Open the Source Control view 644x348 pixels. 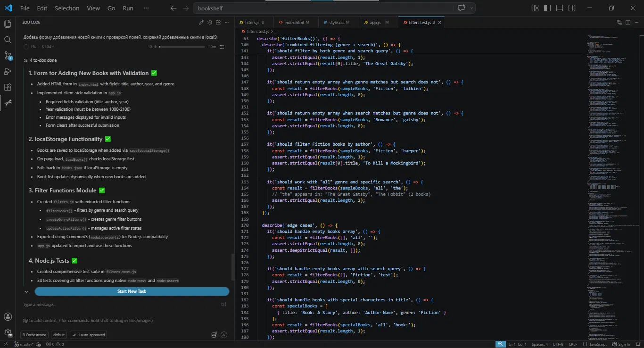[x=8, y=56]
